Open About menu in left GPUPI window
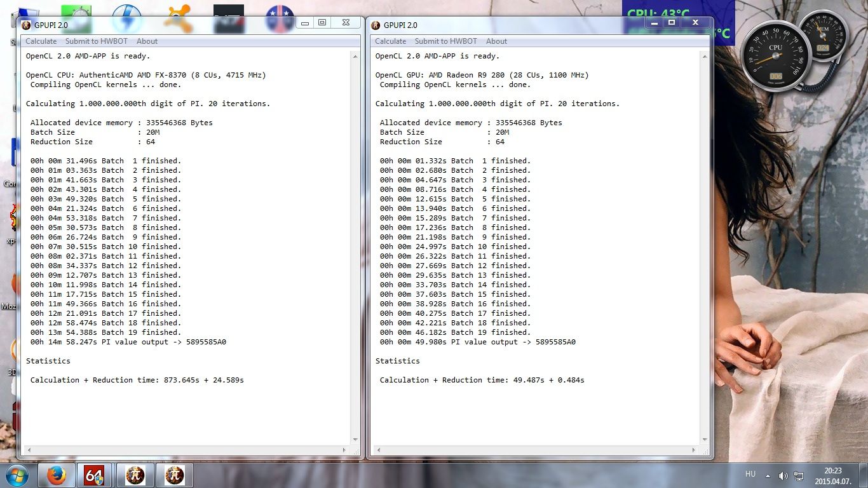Viewport: 868px width, 488px height. tap(147, 41)
